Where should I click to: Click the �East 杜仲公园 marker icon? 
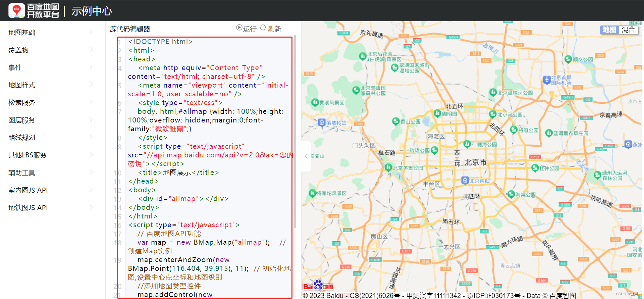[x=535, y=168]
